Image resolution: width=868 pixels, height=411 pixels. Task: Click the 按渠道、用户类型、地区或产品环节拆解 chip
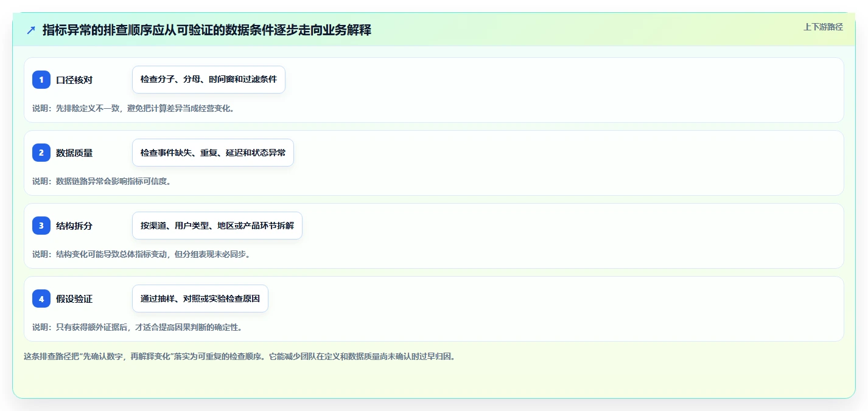217,226
